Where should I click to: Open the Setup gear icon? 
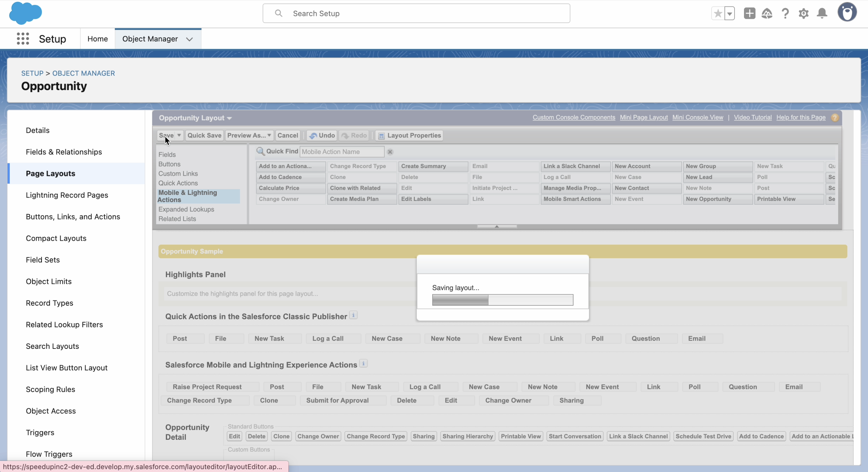pos(804,14)
